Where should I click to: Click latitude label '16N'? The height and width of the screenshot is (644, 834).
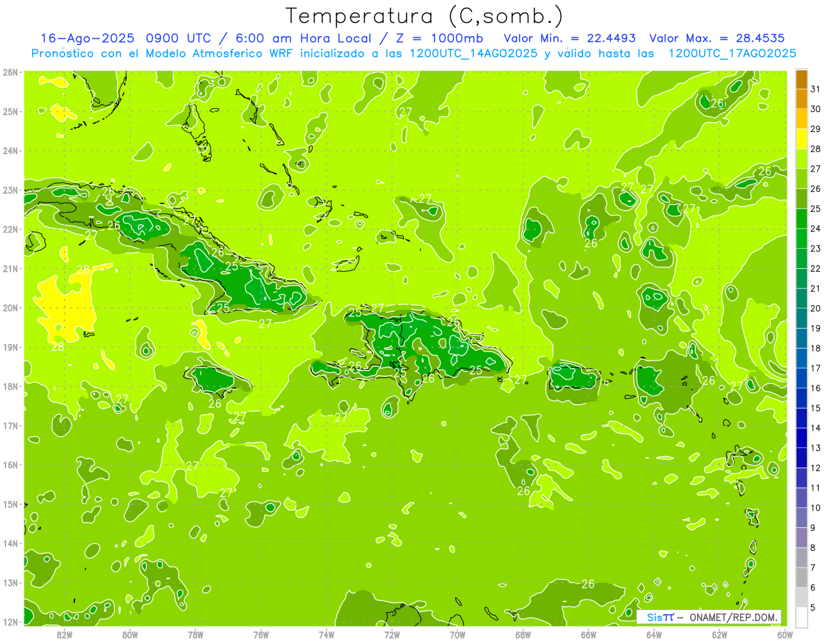click(10, 465)
